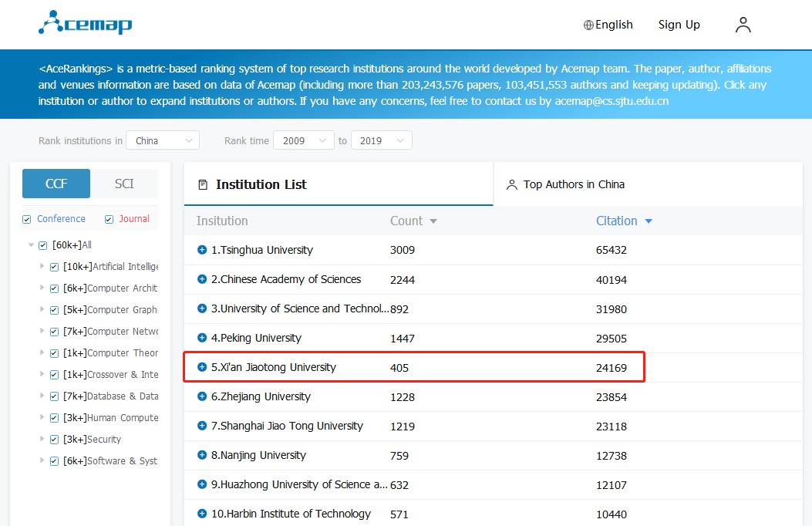812x526 pixels.
Task: Toggle the Journal checkbox
Action: click(109, 219)
